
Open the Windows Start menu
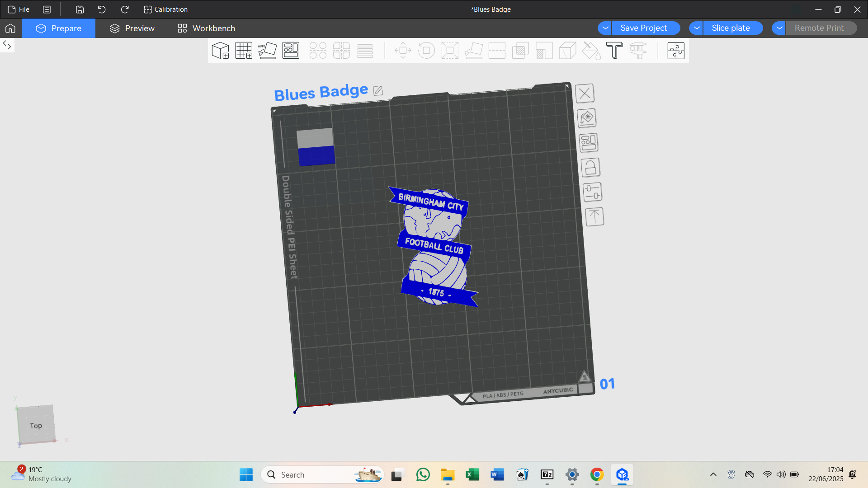(246, 475)
